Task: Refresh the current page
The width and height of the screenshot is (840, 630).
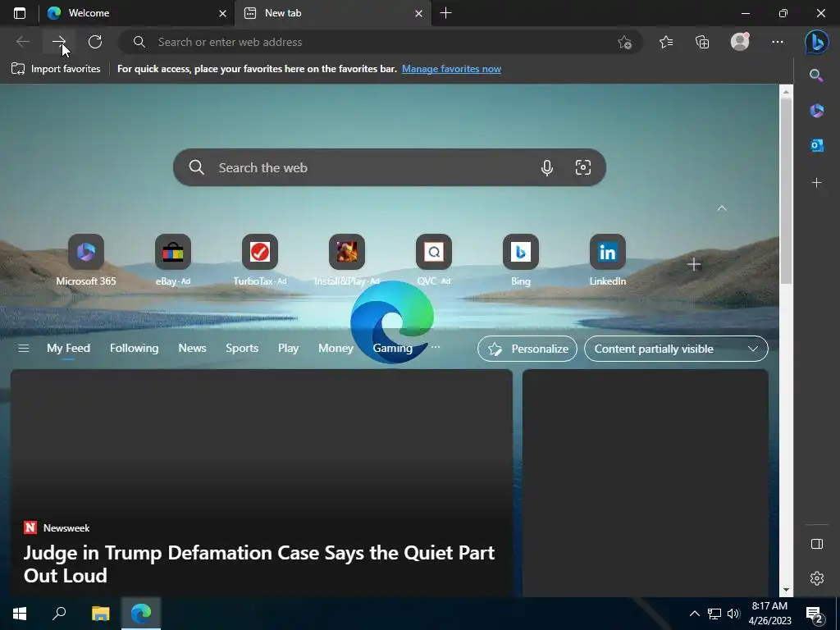Action: pyautogui.click(x=95, y=42)
